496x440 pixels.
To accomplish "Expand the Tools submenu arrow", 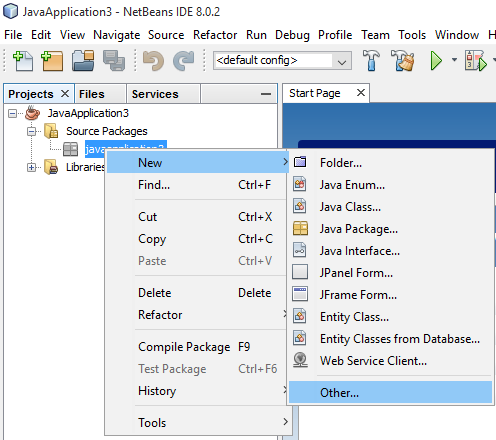I will [x=285, y=422].
